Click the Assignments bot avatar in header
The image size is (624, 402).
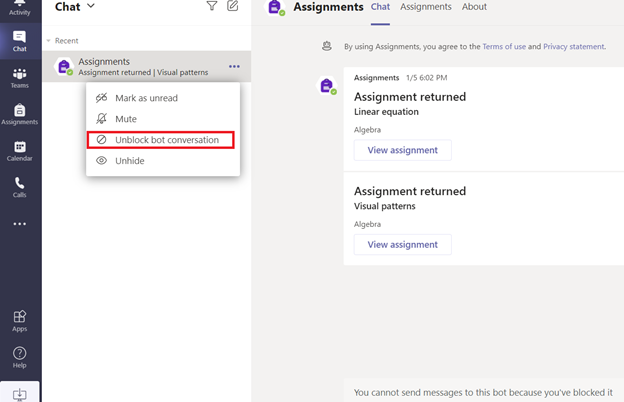pos(275,7)
